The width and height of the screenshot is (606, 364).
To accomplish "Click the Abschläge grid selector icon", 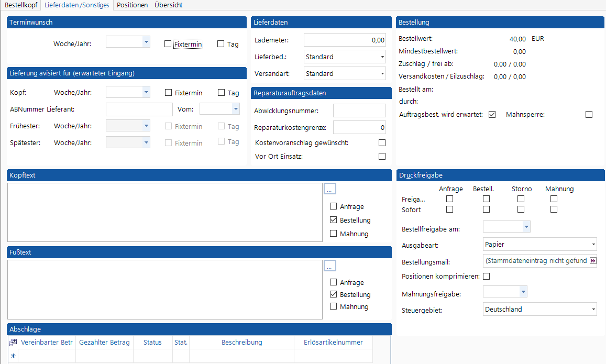I will (x=14, y=343).
